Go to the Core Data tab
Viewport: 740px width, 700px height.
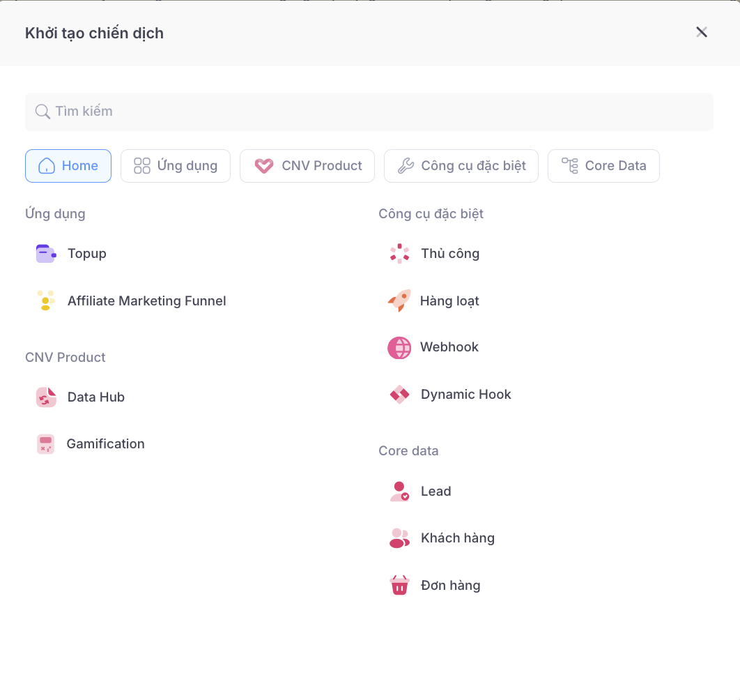tap(603, 166)
